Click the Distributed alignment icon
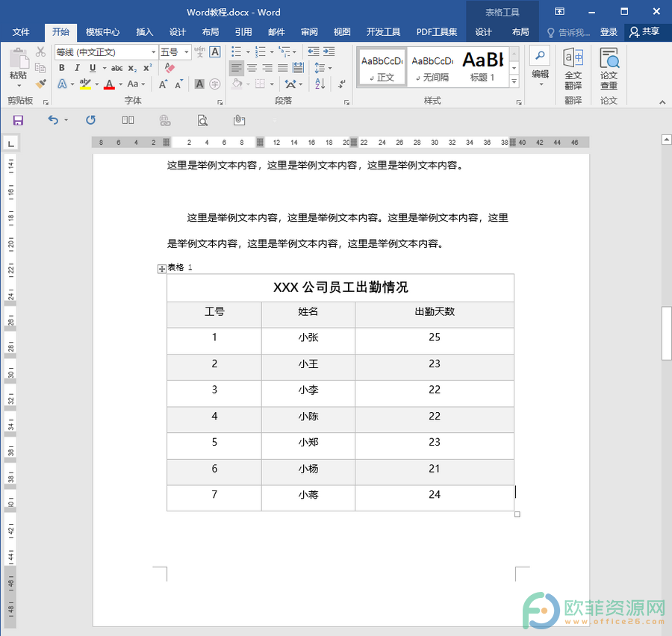 298,68
